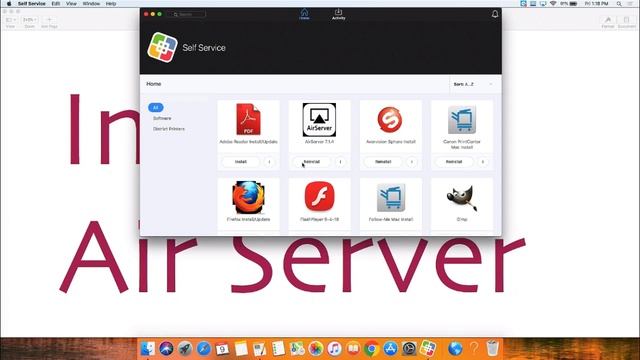640x360 pixels.
Task: Open Self Service icon in the Dock
Action: [428, 349]
